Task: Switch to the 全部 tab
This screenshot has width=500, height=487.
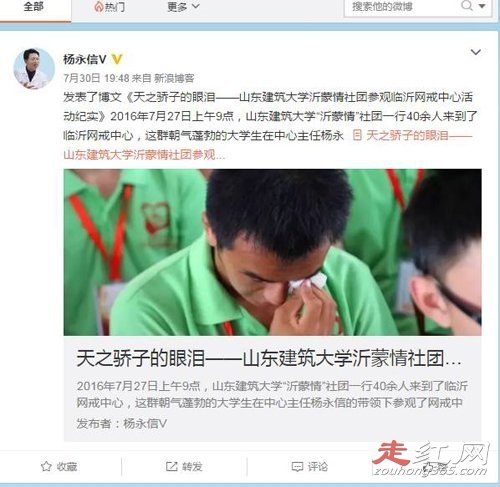Action: click(x=33, y=7)
